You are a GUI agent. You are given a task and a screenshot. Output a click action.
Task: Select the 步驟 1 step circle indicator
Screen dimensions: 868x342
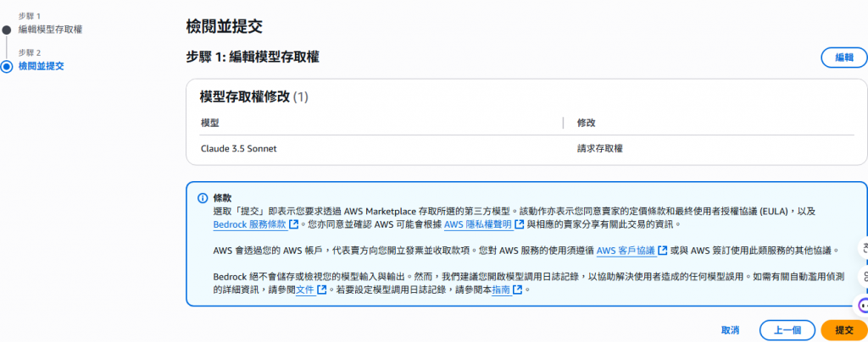(7, 30)
